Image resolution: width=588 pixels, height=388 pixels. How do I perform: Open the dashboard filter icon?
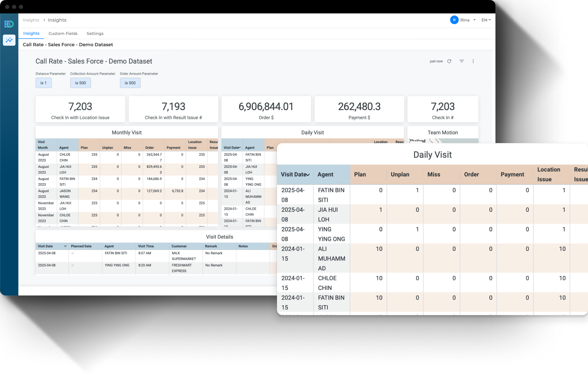coord(461,61)
